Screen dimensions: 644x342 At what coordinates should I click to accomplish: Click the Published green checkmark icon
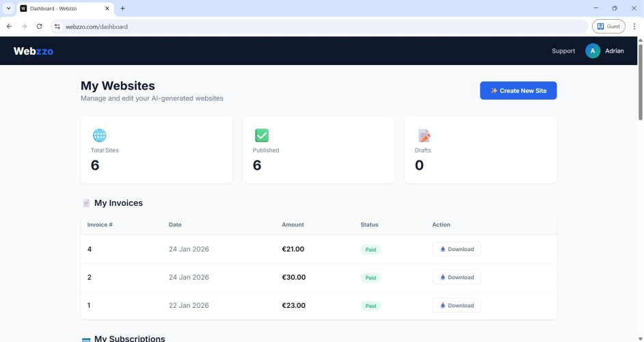point(262,135)
